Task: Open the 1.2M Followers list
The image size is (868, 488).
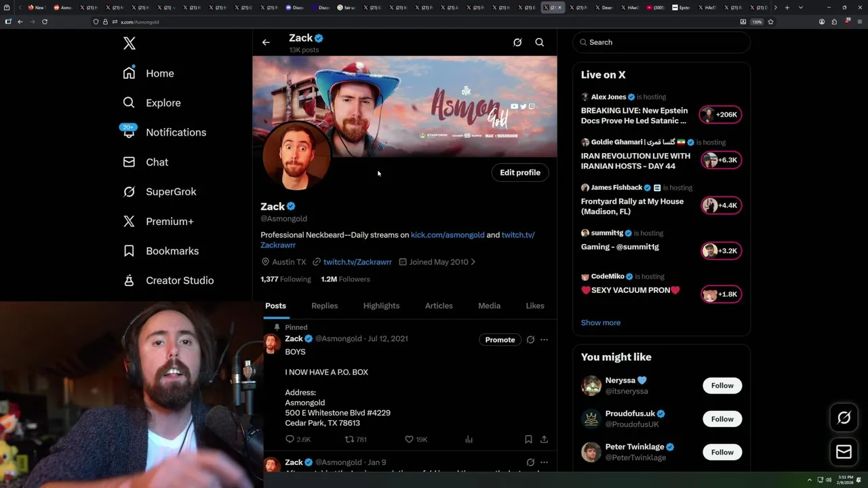Action: click(x=345, y=279)
